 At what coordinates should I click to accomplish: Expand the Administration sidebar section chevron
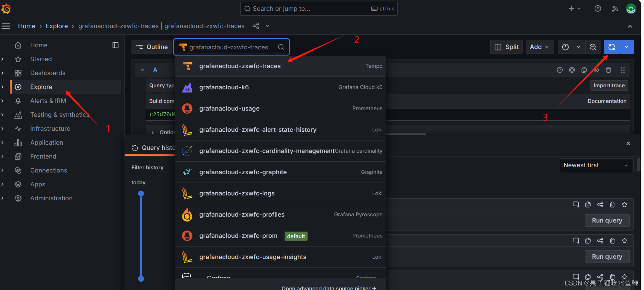(2, 198)
